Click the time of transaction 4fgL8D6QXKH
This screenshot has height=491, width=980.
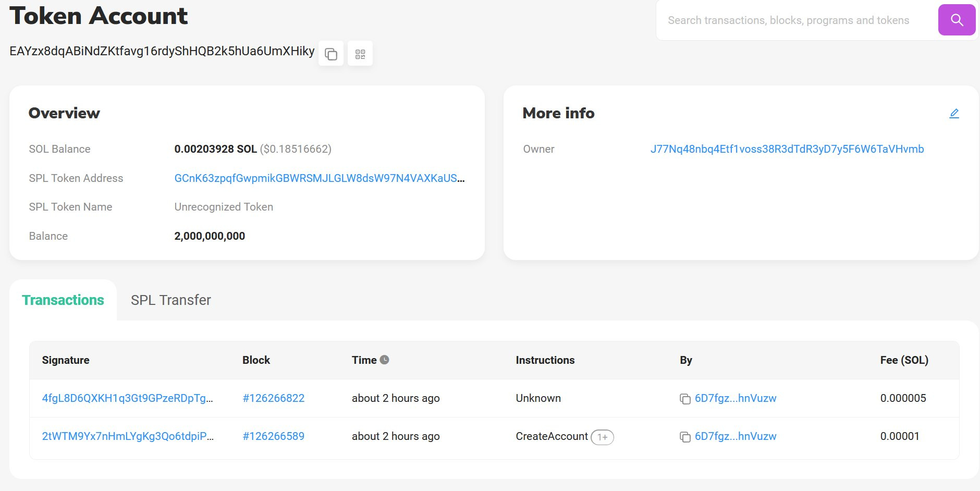pyautogui.click(x=396, y=398)
